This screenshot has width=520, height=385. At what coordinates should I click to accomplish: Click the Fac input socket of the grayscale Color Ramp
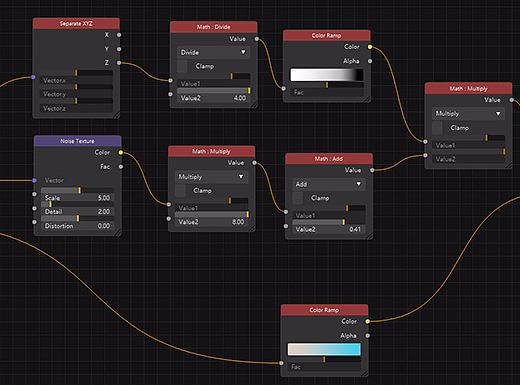[x=284, y=89]
